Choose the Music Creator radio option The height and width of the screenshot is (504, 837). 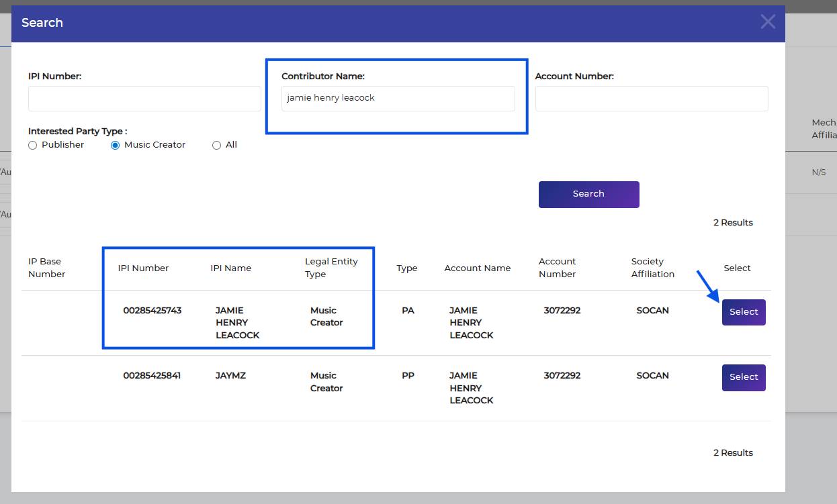tap(116, 146)
